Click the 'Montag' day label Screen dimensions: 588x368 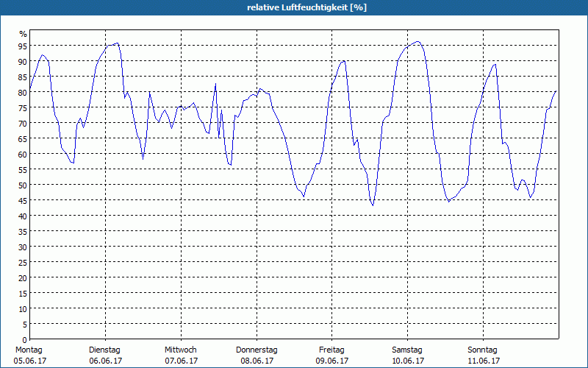29,350
